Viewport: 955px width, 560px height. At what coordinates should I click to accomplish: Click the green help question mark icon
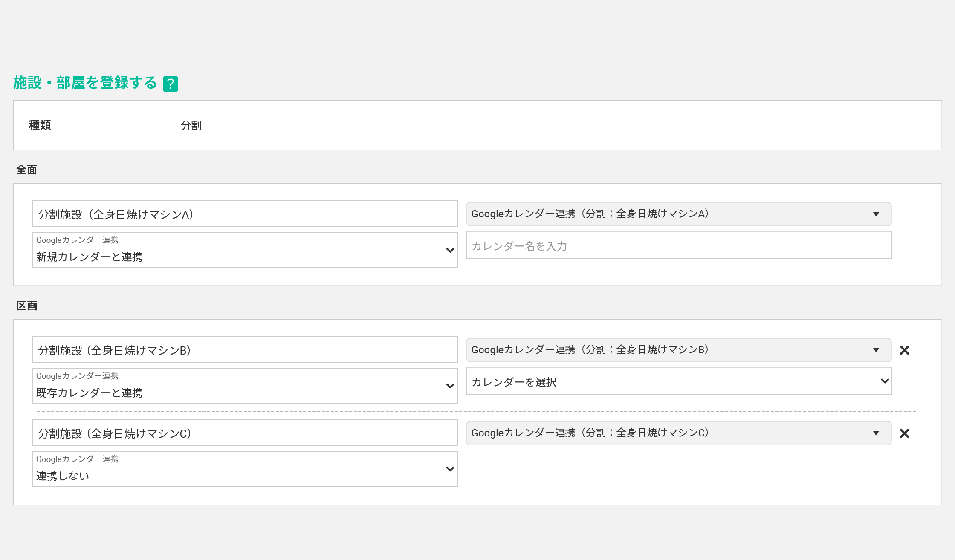pyautogui.click(x=170, y=84)
